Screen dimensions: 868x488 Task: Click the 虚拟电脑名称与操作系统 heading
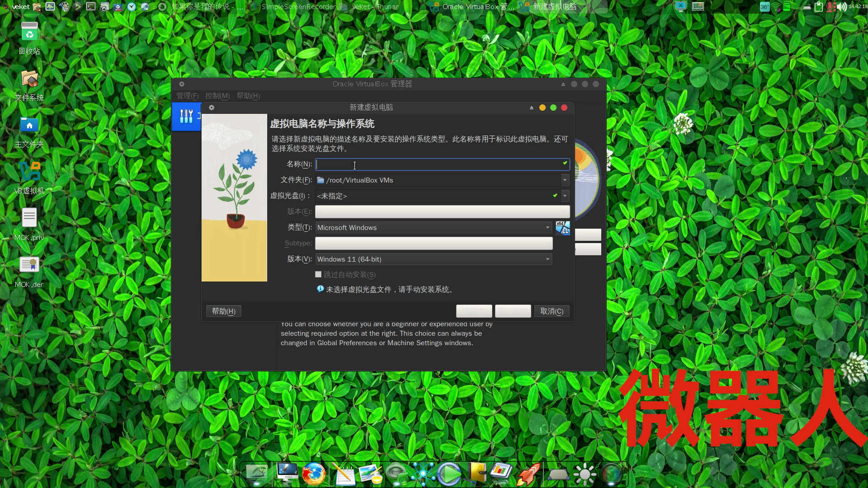(322, 124)
